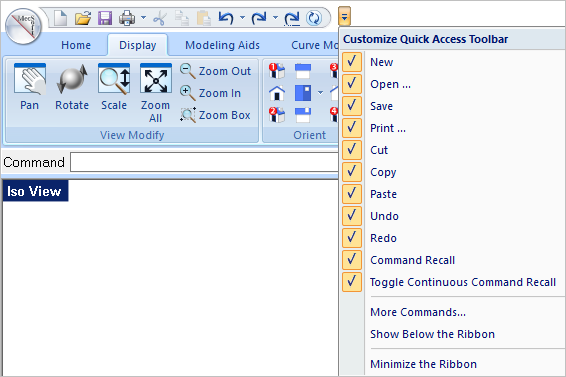Click the partially visible Iso view 3 icon
566x377 pixels.
[334, 71]
